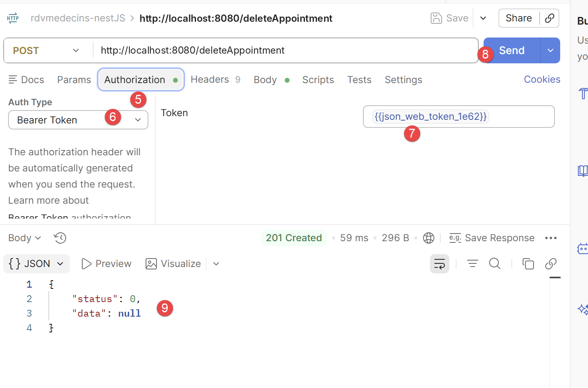Open the Cookies link
The height and width of the screenshot is (388, 588).
[x=542, y=79]
